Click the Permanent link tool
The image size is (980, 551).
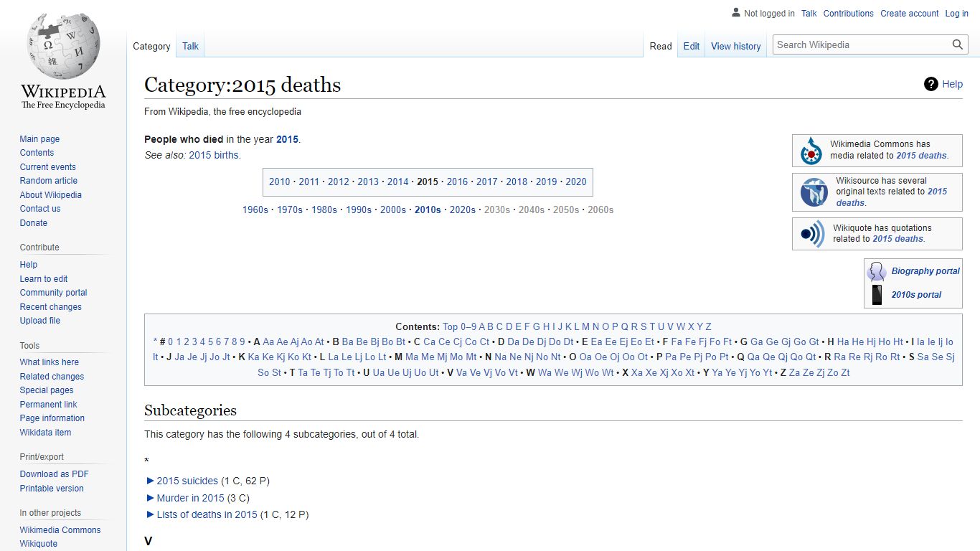[48, 405]
